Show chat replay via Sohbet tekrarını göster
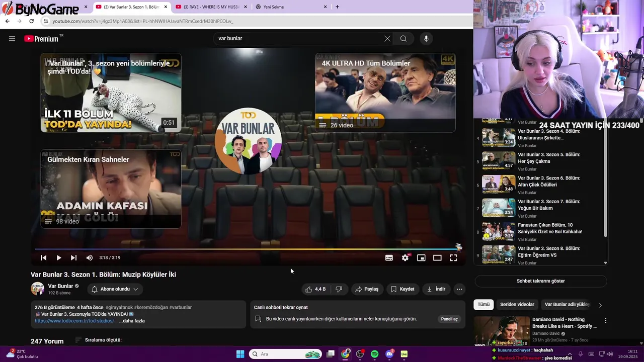The height and width of the screenshot is (362, 644). coord(540,281)
